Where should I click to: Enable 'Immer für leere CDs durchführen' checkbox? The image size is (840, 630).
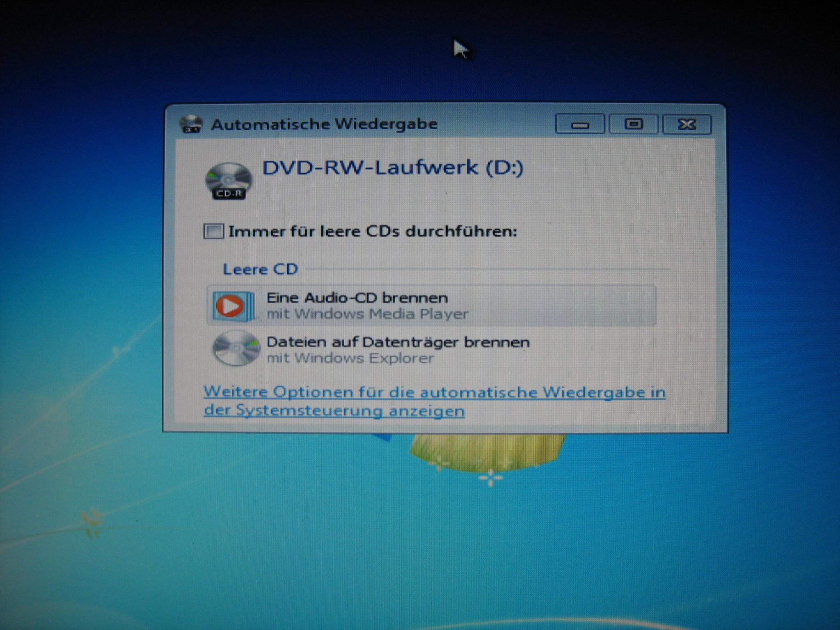tap(213, 231)
